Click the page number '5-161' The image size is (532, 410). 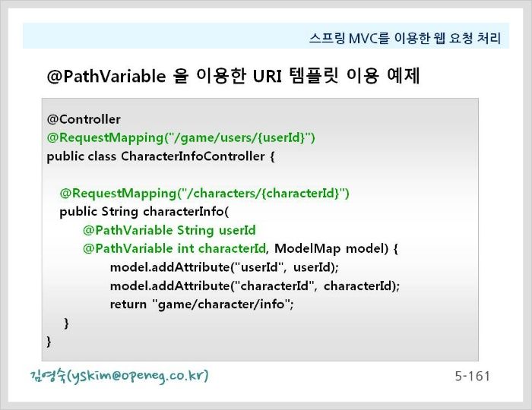click(472, 376)
